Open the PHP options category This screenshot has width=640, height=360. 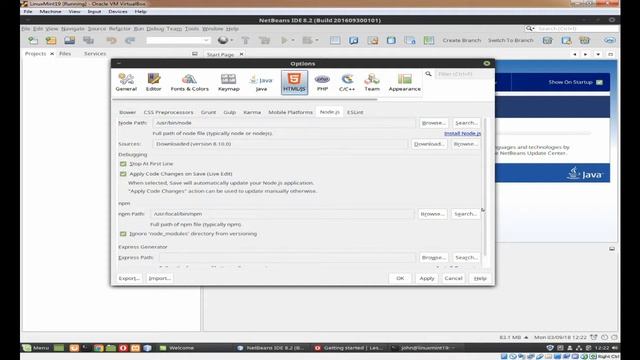pos(322,82)
